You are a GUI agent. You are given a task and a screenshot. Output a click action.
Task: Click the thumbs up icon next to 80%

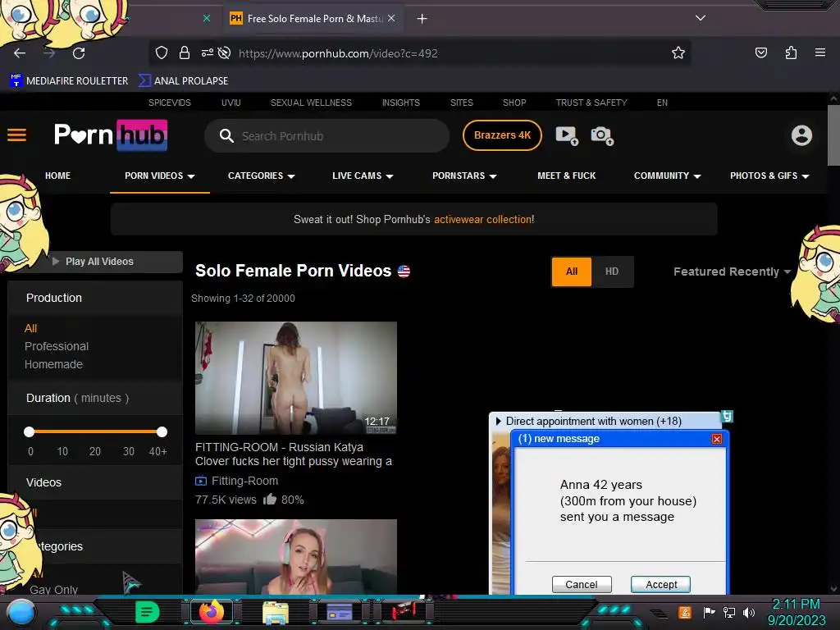270,500
